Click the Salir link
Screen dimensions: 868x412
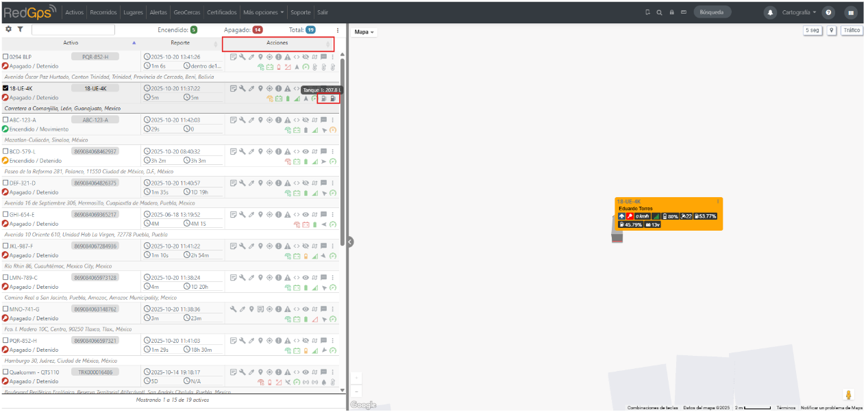click(323, 12)
